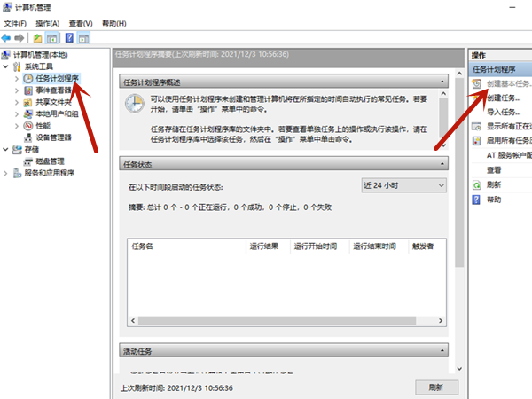Click the 任务名 column header
This screenshot has height=399, width=532.
pos(144,246)
